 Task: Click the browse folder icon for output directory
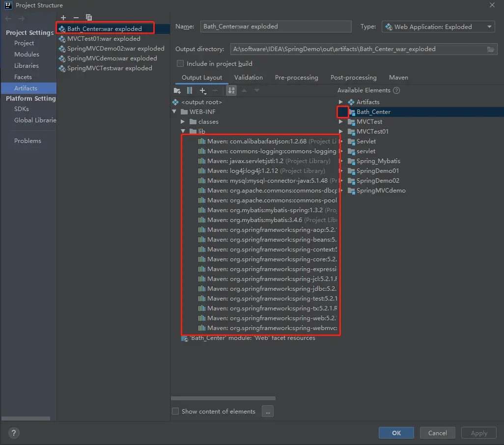click(491, 49)
